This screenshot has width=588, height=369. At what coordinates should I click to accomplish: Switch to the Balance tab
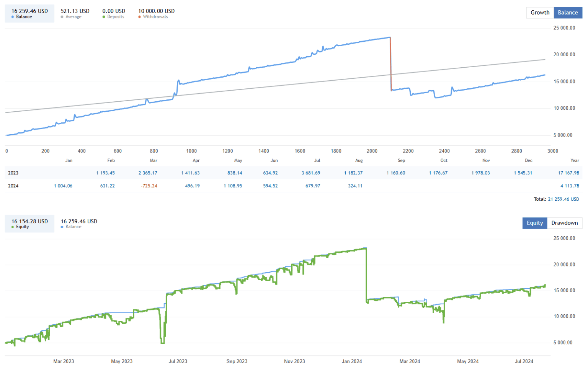(568, 12)
